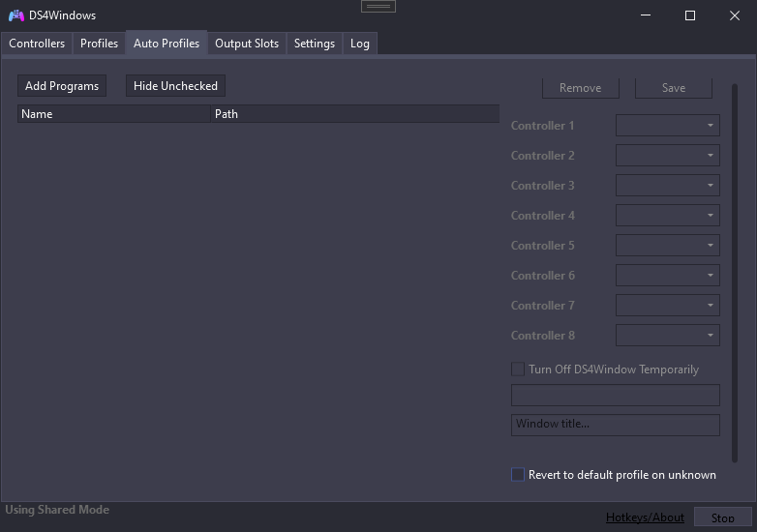Open the Controller 7 profile dropdown
757x532 pixels.
668,305
